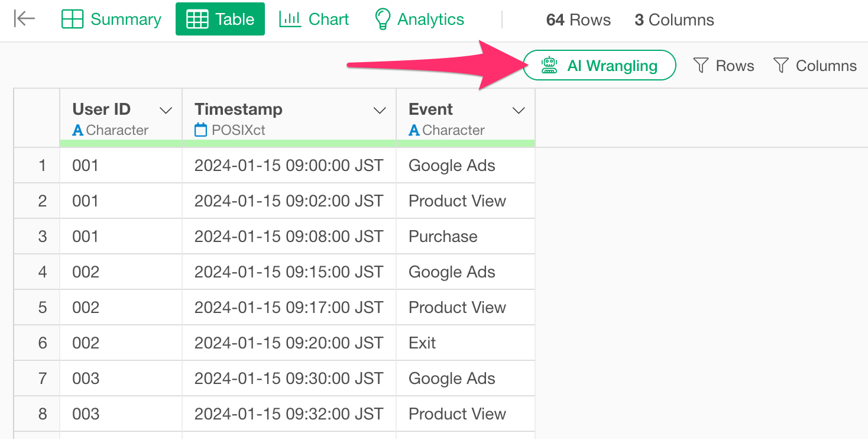Click the collapse panel arrow icon
The image size is (868, 439).
point(24,19)
